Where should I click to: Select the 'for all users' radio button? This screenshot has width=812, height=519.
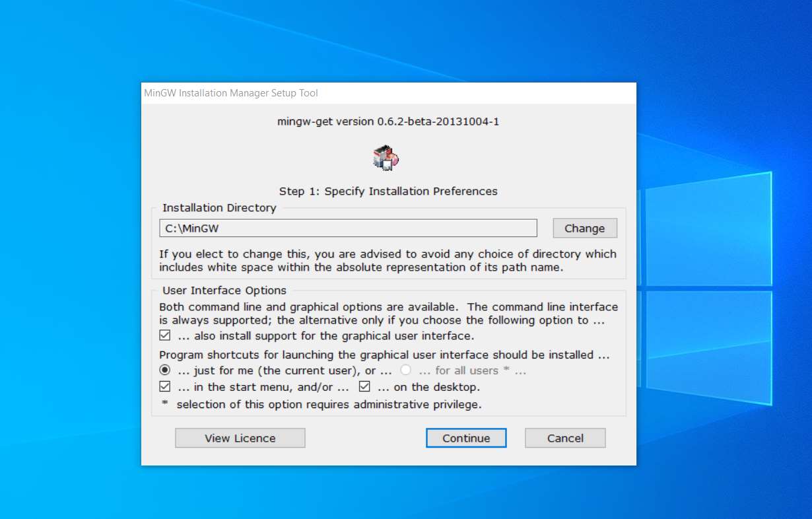(407, 370)
